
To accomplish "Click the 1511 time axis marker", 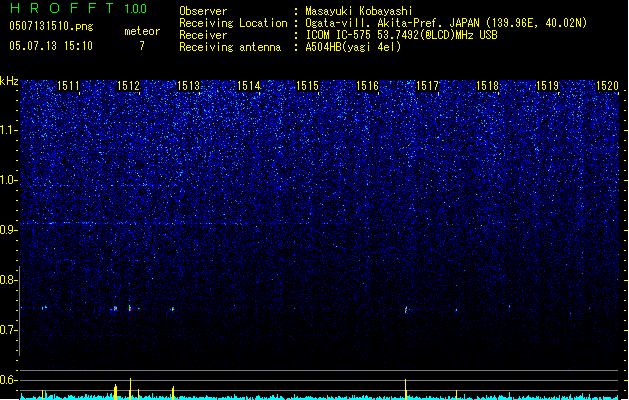I will tap(68, 86).
